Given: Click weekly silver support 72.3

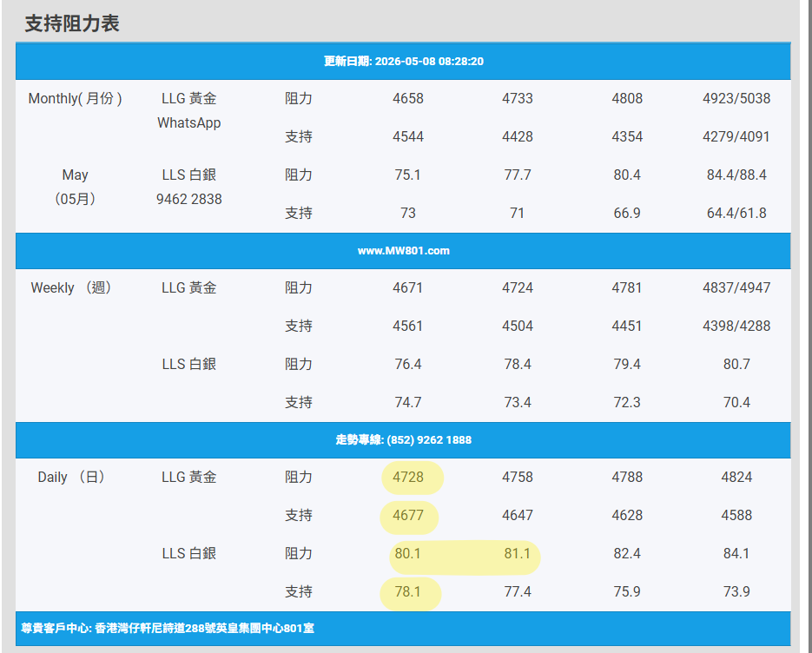Looking at the screenshot, I should click(x=627, y=403).
